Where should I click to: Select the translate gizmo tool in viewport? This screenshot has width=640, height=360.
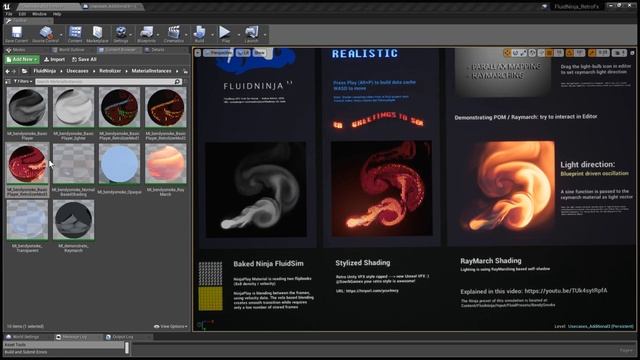click(507, 53)
